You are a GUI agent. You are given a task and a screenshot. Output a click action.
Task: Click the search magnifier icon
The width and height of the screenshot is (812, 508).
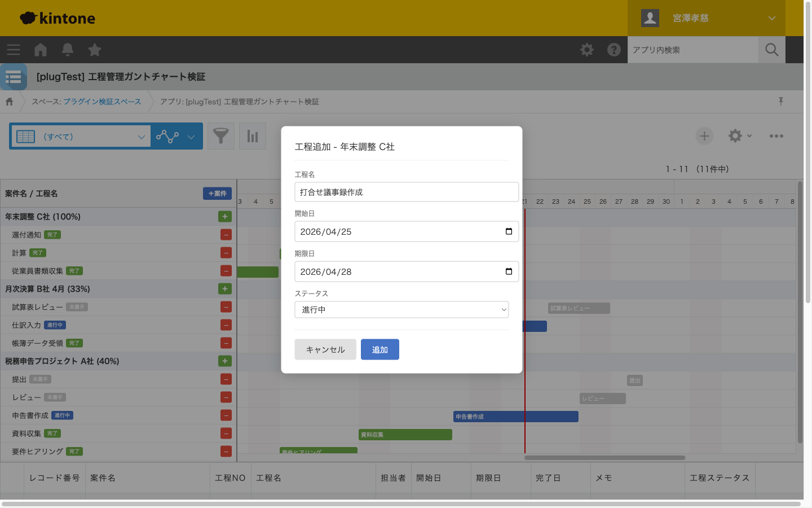click(x=772, y=50)
